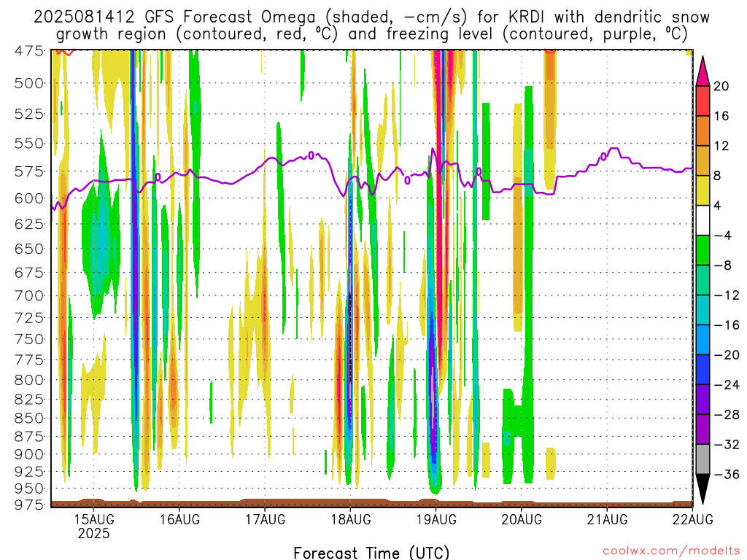
Task: Click the 700 pressure level label
Action: [x=29, y=296]
